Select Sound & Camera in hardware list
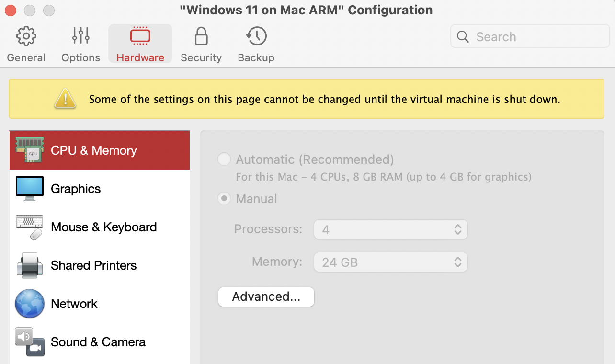Viewport: 615px width, 364px height. point(100,342)
